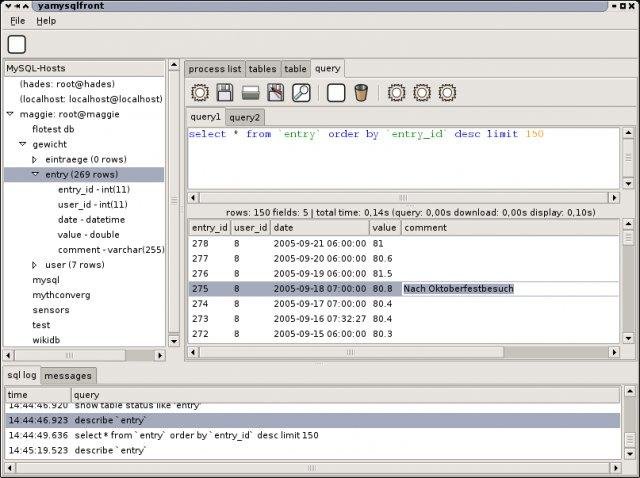Click the blank square button under the File menu
This screenshot has height=478, width=640.
17,44
